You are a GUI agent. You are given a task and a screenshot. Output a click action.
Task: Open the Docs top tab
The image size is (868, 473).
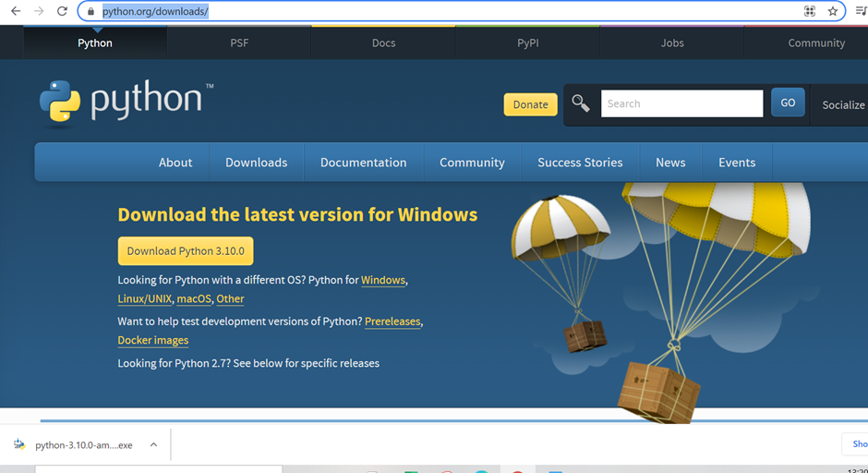pyautogui.click(x=383, y=43)
